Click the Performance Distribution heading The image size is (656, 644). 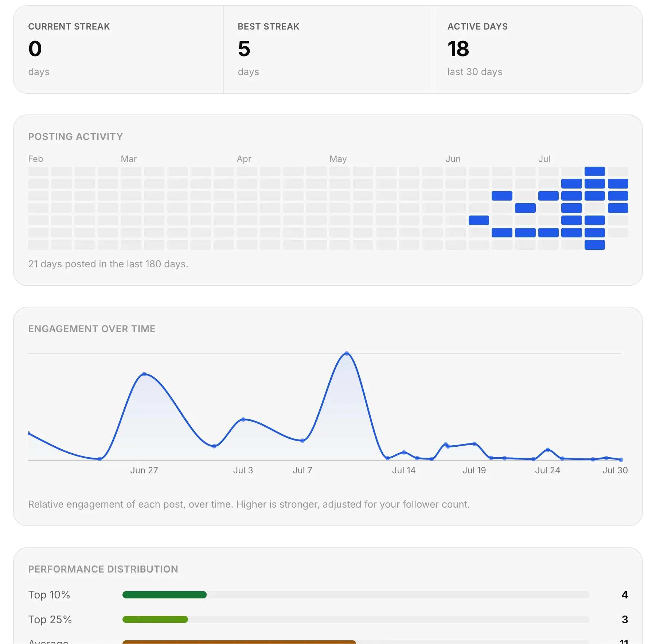(103, 569)
